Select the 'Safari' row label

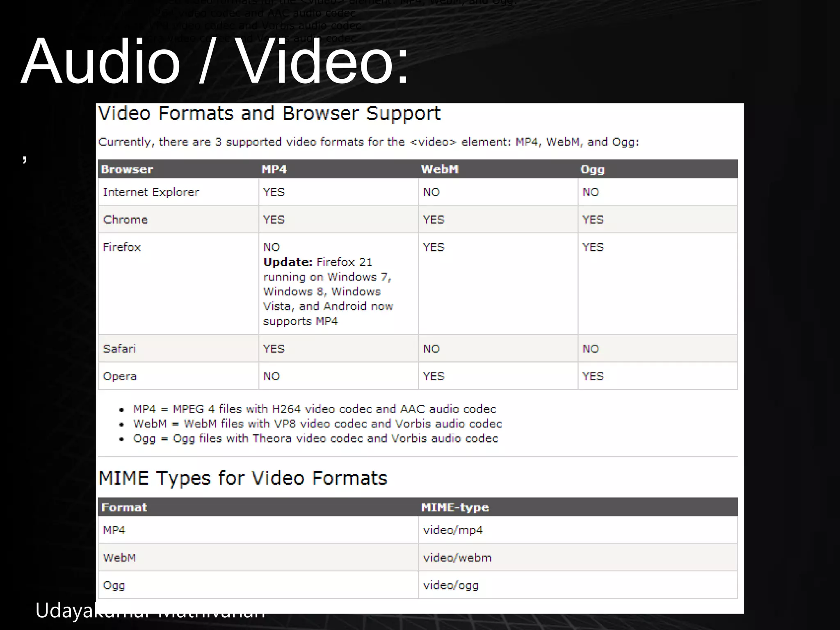(119, 349)
